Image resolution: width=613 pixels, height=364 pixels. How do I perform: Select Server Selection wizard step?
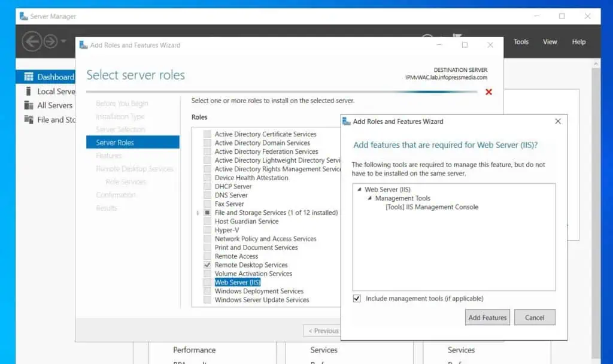pyautogui.click(x=120, y=129)
